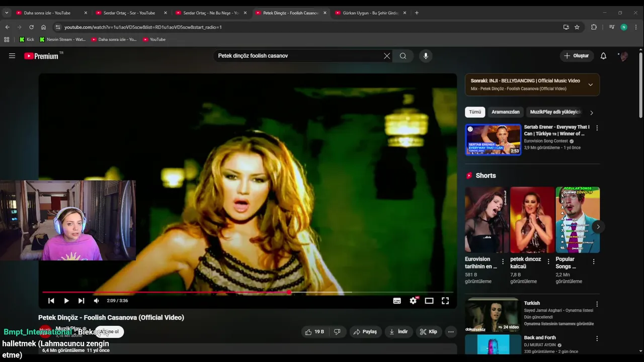This screenshot has height=362, width=644.
Task: Switch to Serdar Ortaç - Sor tab
Action: click(129, 13)
